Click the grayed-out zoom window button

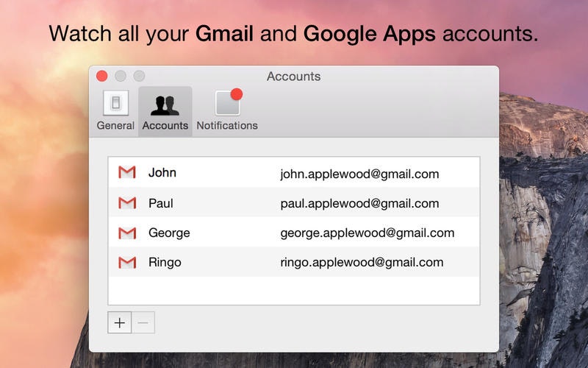tap(139, 76)
